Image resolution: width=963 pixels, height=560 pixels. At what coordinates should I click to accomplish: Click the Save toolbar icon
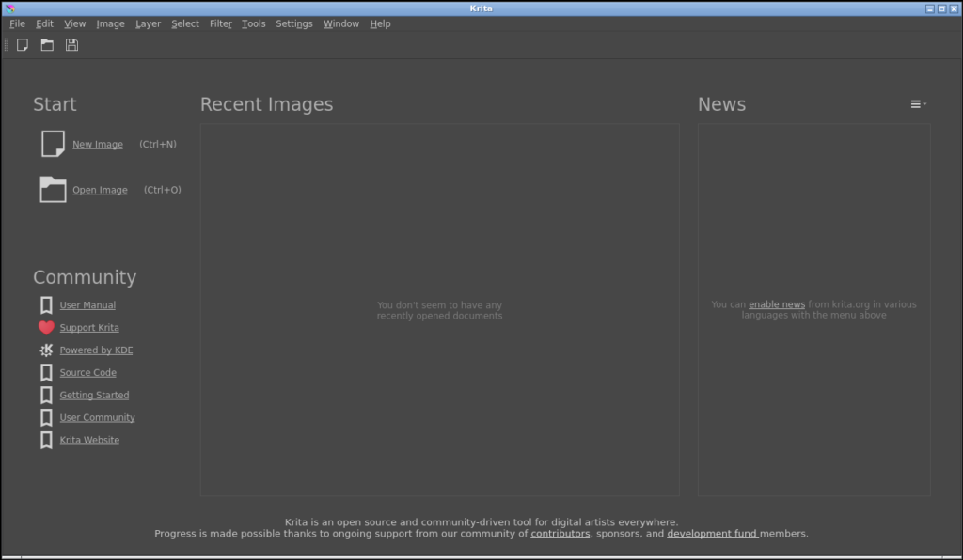pos(71,45)
